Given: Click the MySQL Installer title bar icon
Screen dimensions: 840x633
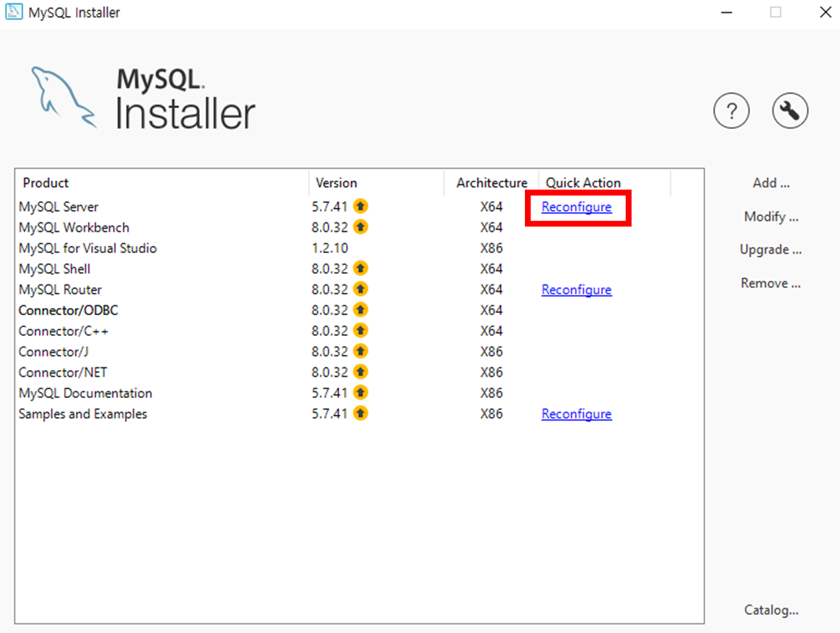Looking at the screenshot, I should 13,12.
